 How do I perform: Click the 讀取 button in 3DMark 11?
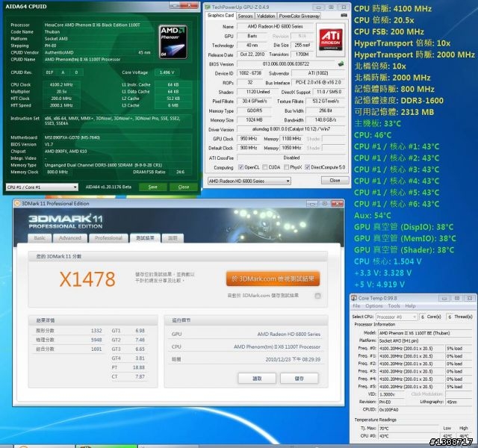click(x=257, y=379)
